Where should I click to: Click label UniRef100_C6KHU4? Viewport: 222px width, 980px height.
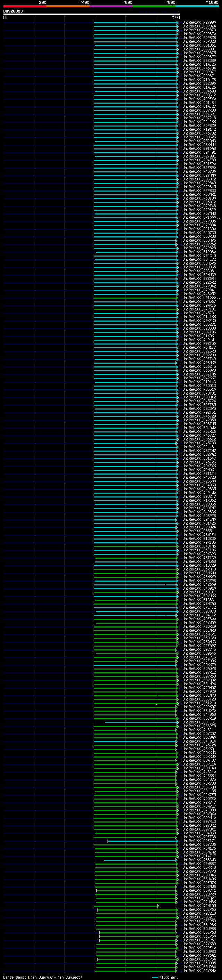point(199,145)
